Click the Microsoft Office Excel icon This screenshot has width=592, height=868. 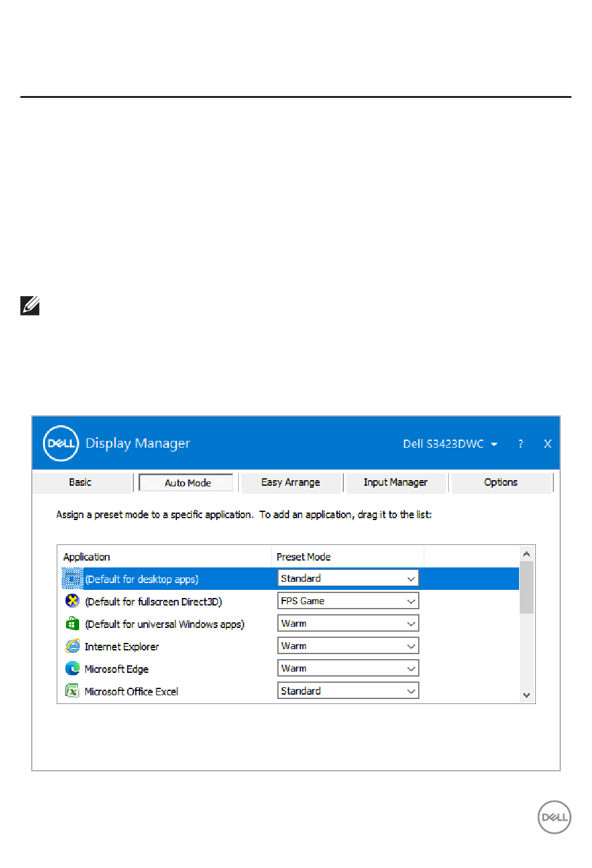click(72, 691)
